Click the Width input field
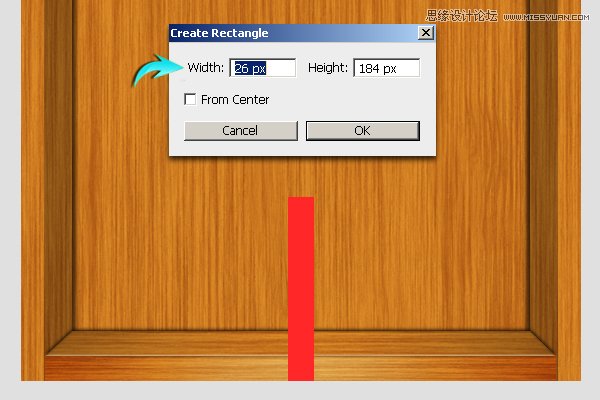This screenshot has width=600, height=400. pos(263,68)
